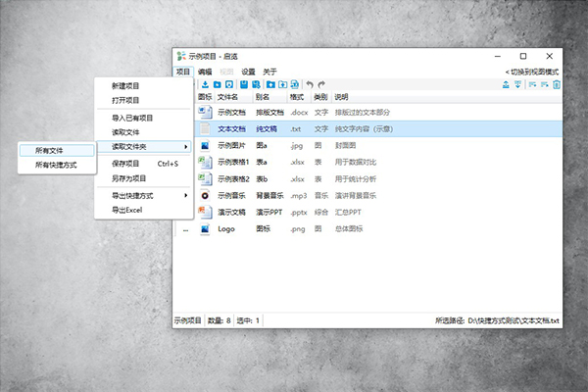Click the 说明 column header

[341, 97]
